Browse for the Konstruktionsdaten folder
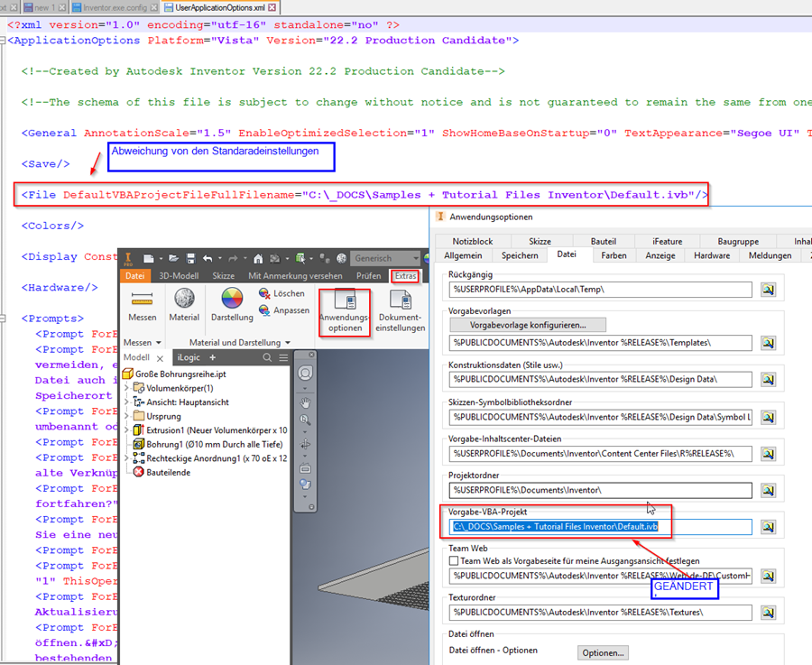 [768, 380]
